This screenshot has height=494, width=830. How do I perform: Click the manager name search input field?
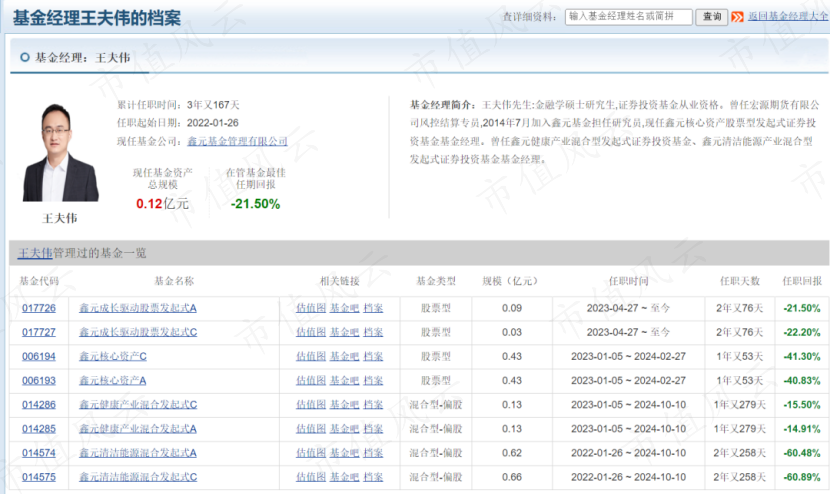[628, 17]
